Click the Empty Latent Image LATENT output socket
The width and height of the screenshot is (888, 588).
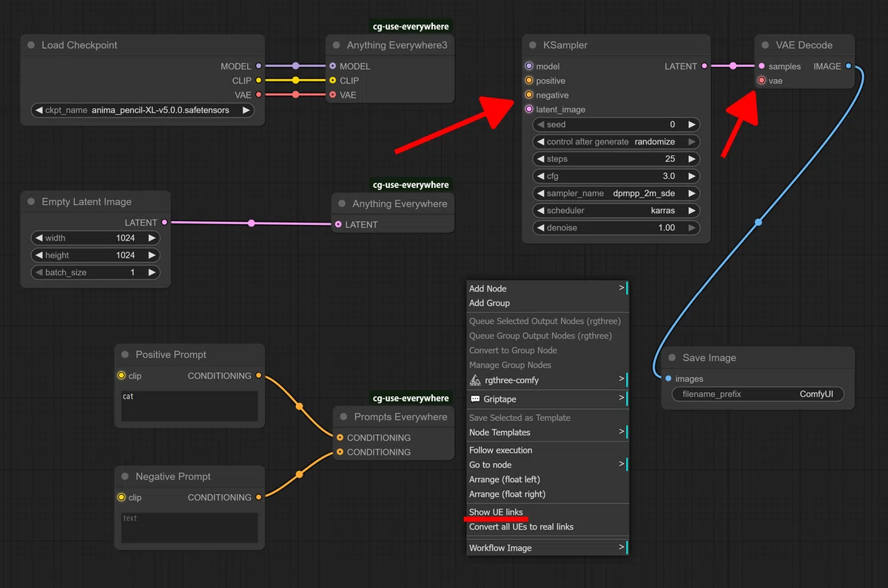[x=164, y=222]
